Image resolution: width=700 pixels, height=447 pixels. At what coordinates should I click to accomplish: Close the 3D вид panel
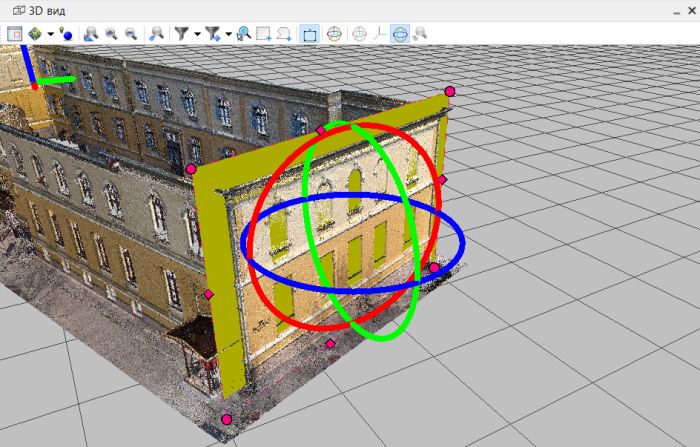click(691, 10)
